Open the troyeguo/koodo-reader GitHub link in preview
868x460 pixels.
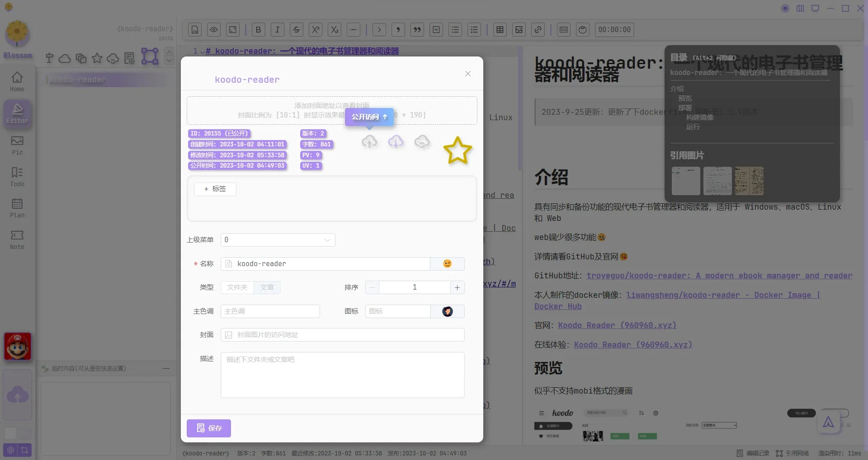click(x=719, y=276)
